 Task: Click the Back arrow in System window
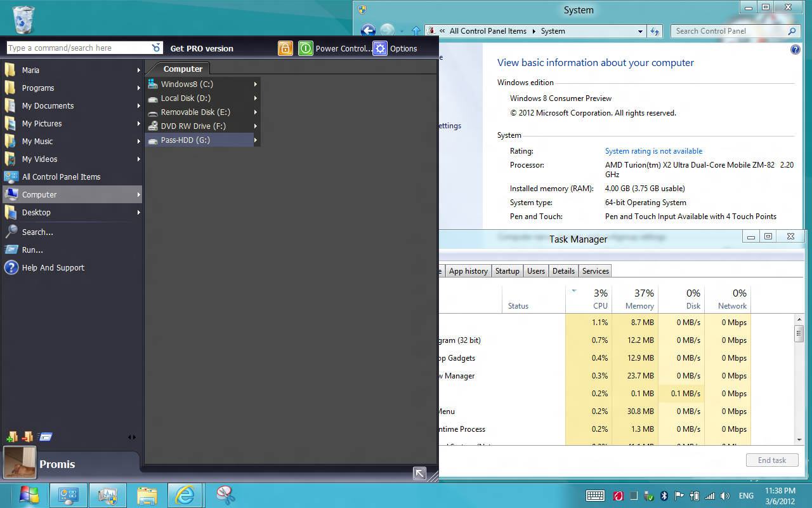coord(368,30)
